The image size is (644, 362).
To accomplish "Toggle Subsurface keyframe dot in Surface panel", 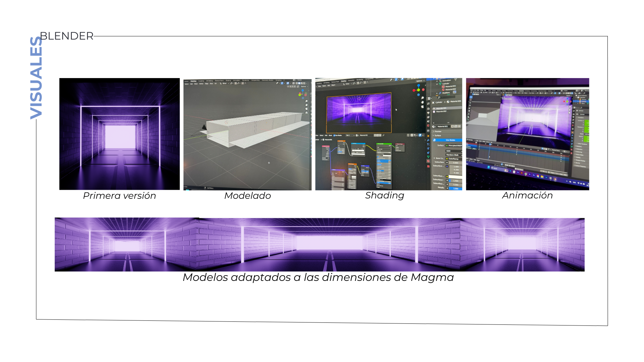I will tap(447, 163).
